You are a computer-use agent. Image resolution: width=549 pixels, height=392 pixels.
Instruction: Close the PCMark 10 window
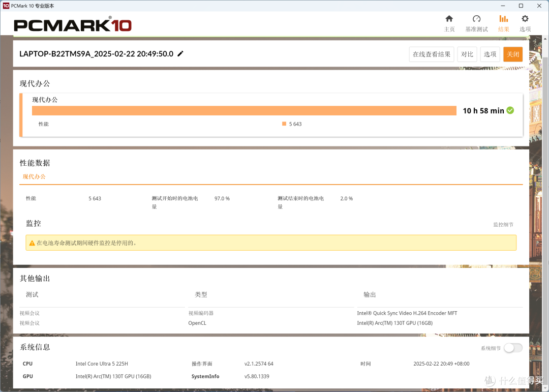coord(539,6)
